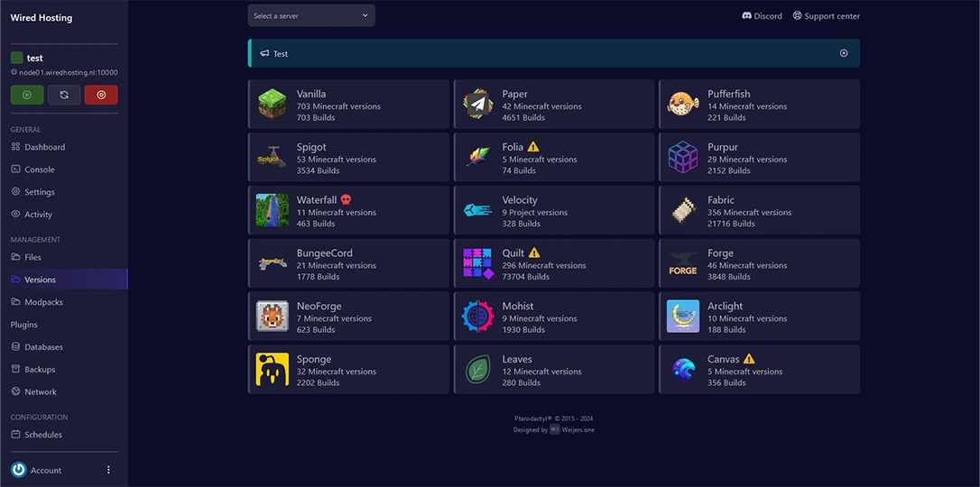Select the Versions sidebar item
This screenshot has height=487, width=980.
point(64,279)
